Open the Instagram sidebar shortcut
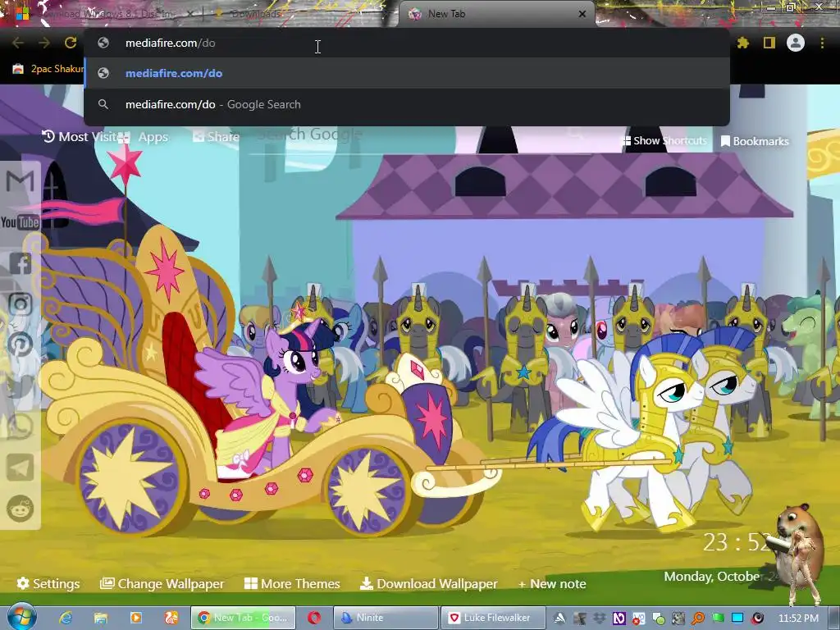The height and width of the screenshot is (630, 840). point(20,304)
